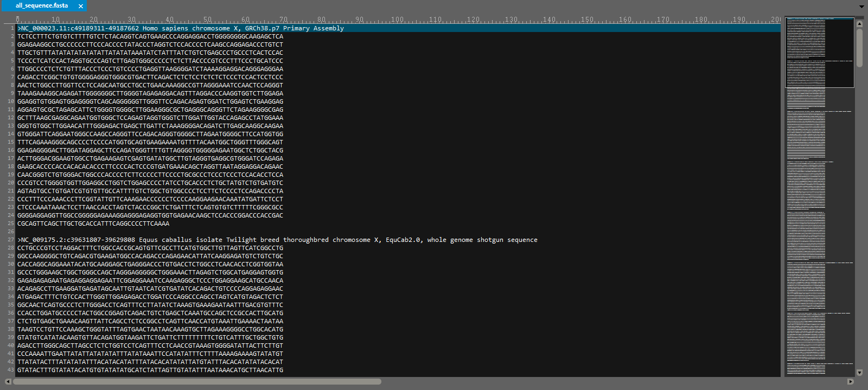Click sequence line starting TTGCTGTTTATATATATATA
Image resolution: width=868 pixels, height=390 pixels.
(150, 53)
